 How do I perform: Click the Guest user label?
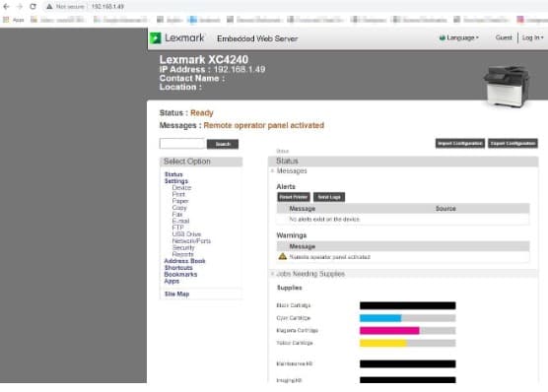tap(504, 37)
